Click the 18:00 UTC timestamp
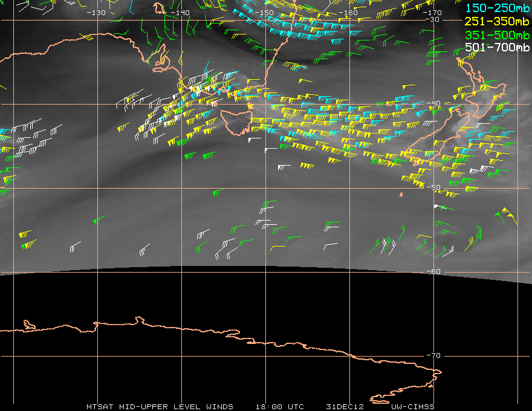Image resolution: width=532 pixels, height=411 pixels. [279, 407]
